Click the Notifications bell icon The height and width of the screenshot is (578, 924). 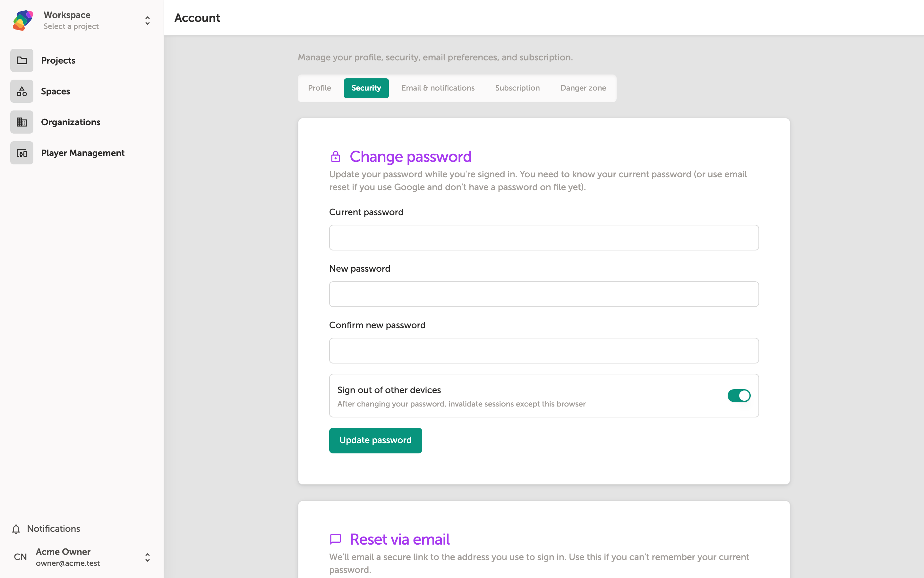[x=16, y=529]
